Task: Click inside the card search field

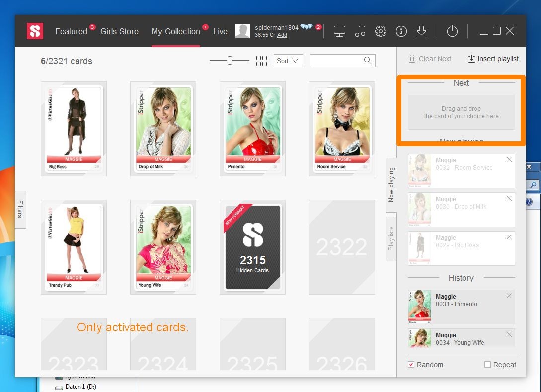Action: click(x=336, y=61)
